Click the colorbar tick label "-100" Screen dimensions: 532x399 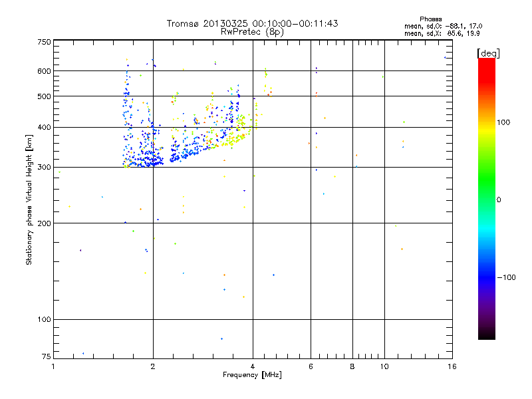[x=507, y=277]
